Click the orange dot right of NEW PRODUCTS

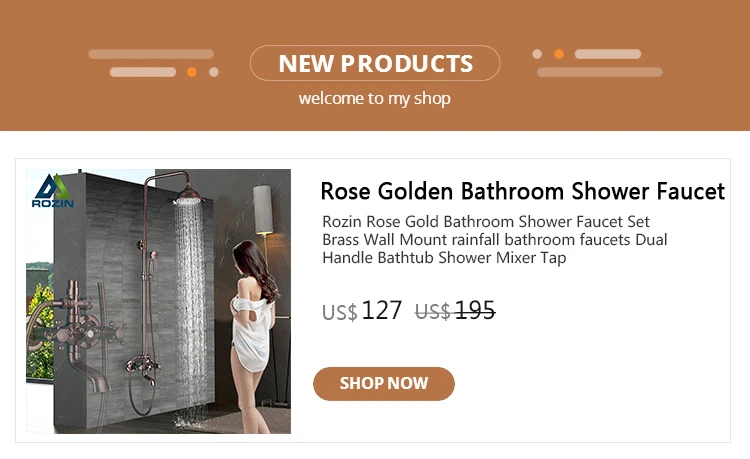559,54
